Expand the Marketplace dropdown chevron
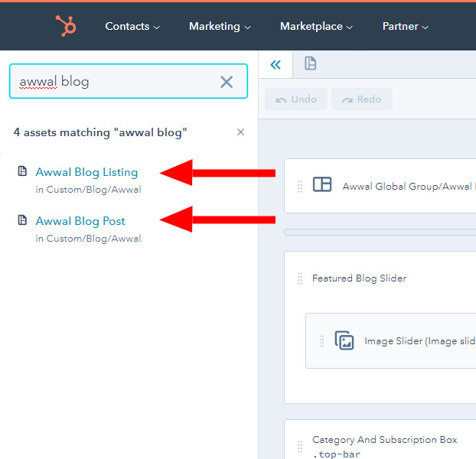 click(x=350, y=28)
